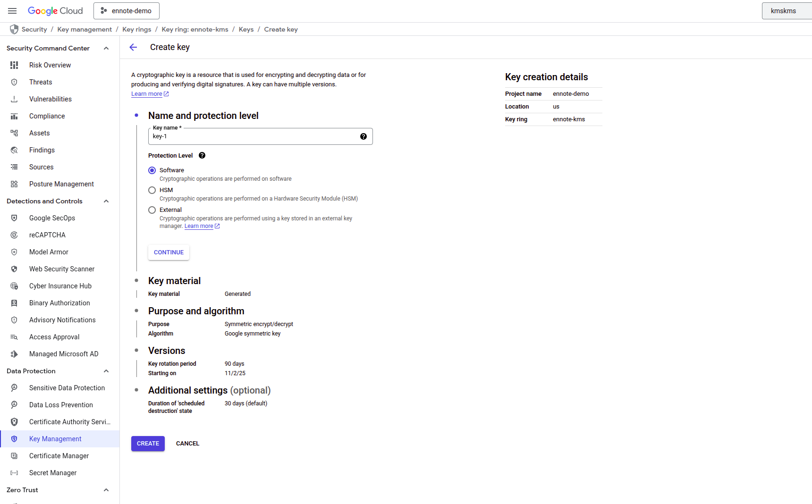Go back using the arrow icon
Viewport: 812px width, 504px height.
[x=134, y=47]
